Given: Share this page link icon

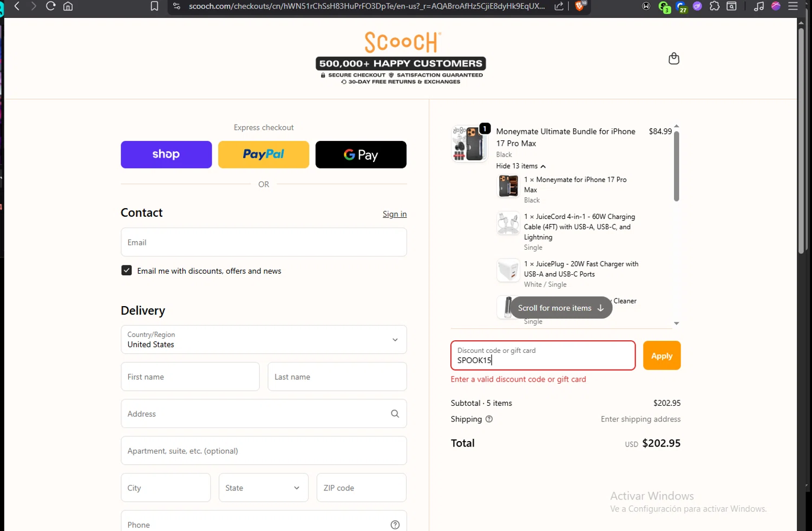Looking at the screenshot, I should click(559, 6).
